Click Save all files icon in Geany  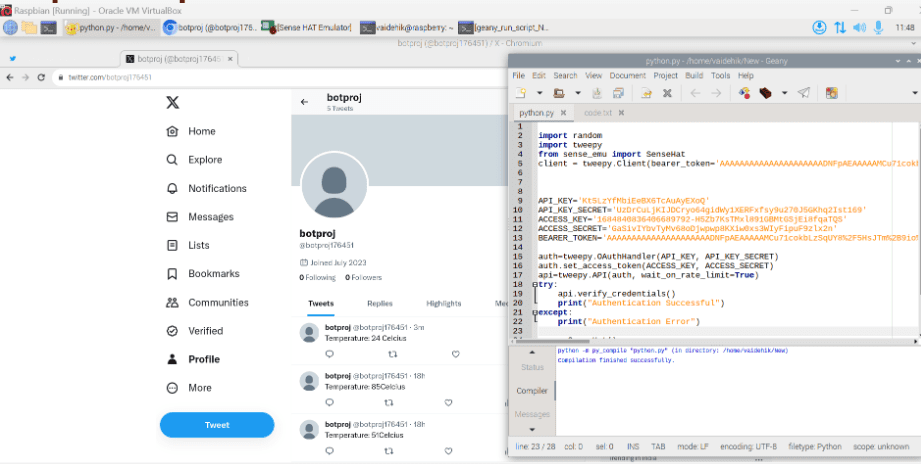(618, 93)
